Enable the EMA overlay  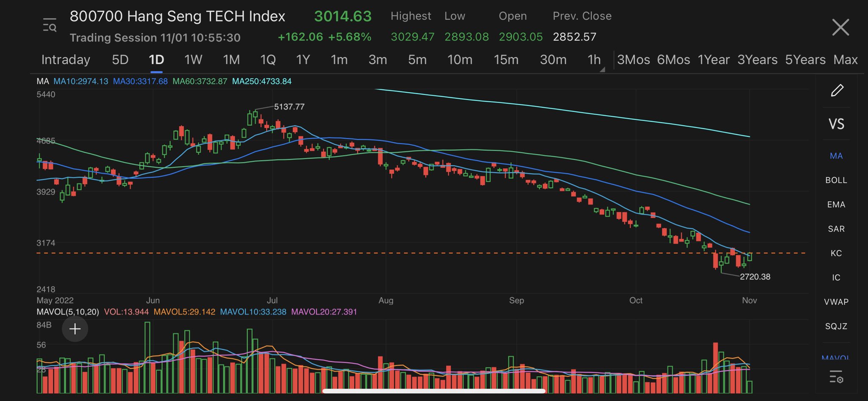tap(835, 204)
